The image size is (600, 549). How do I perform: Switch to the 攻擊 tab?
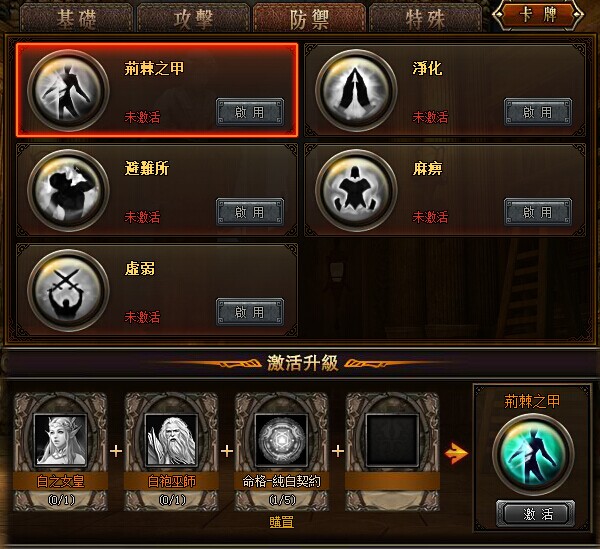(193, 18)
